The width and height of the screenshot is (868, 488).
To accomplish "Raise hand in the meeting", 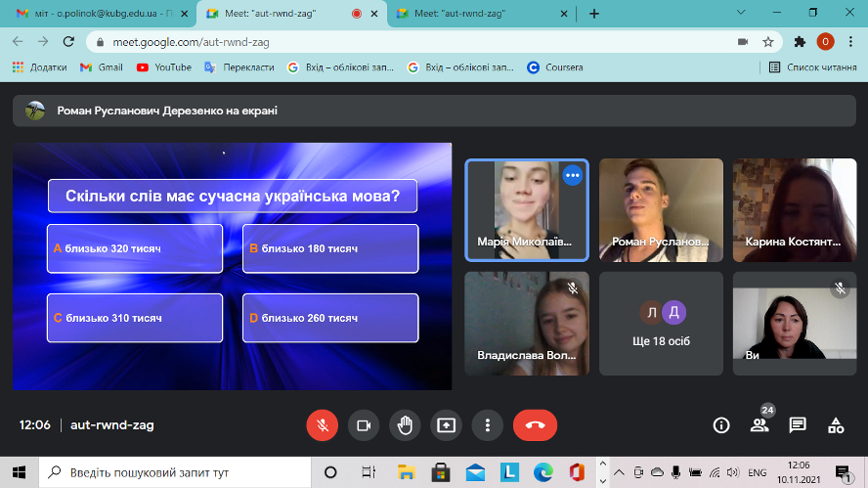I will tap(405, 425).
